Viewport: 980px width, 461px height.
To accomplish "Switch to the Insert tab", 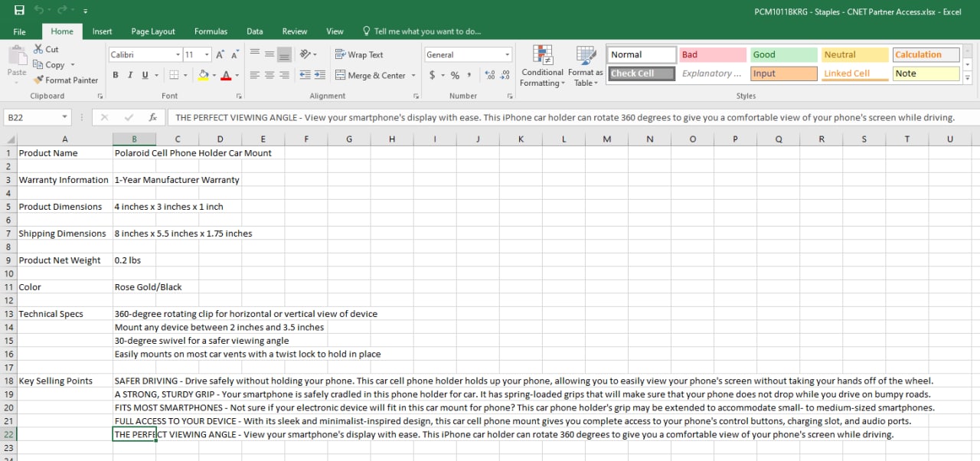I will click(x=102, y=31).
